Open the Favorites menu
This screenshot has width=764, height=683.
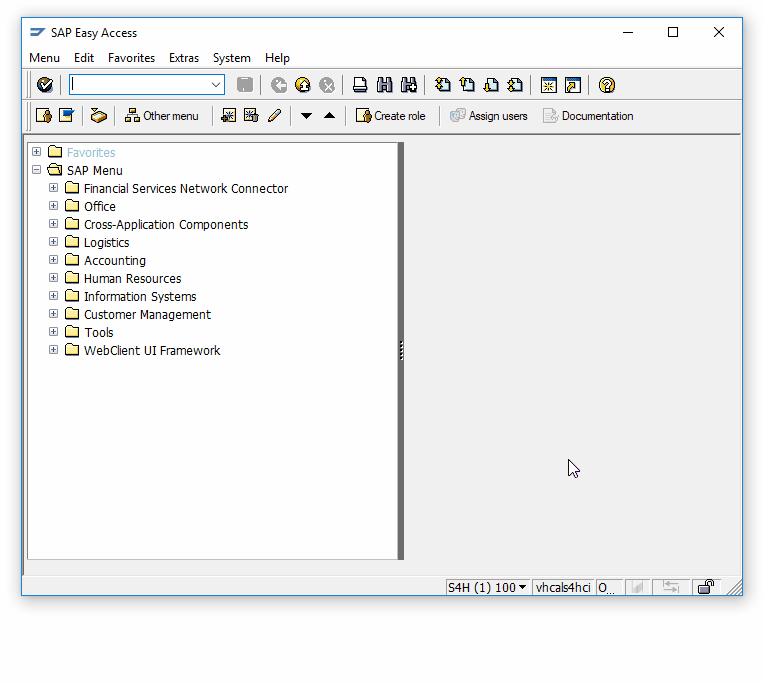132,58
